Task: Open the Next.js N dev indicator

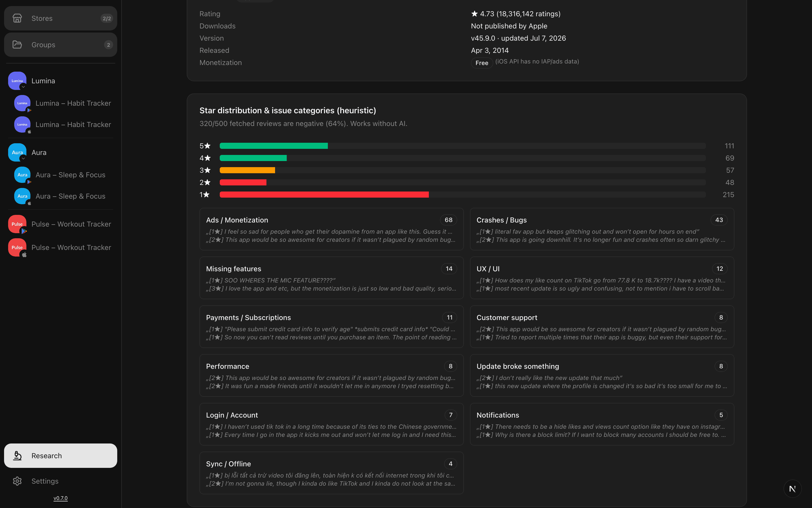Action: click(792, 489)
